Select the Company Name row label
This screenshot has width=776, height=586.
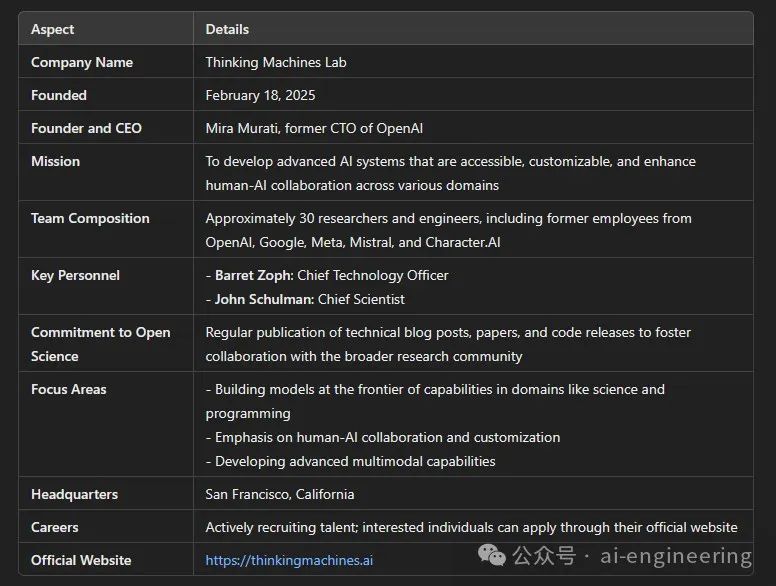click(82, 62)
